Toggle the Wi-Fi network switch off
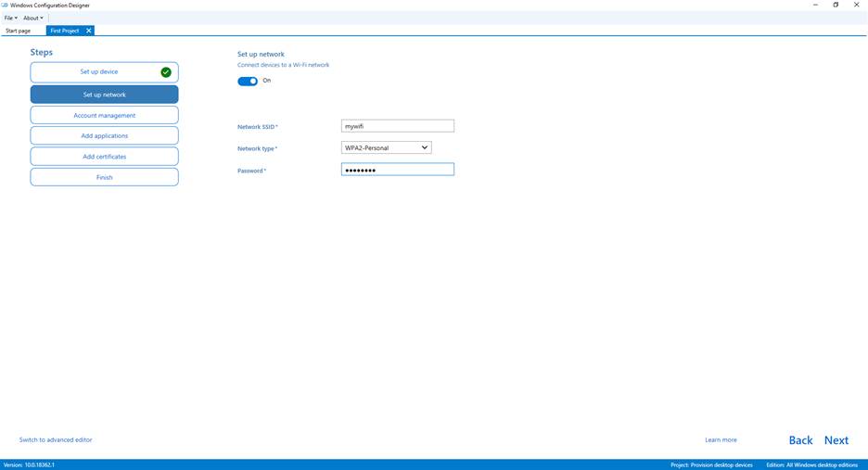 pos(248,82)
